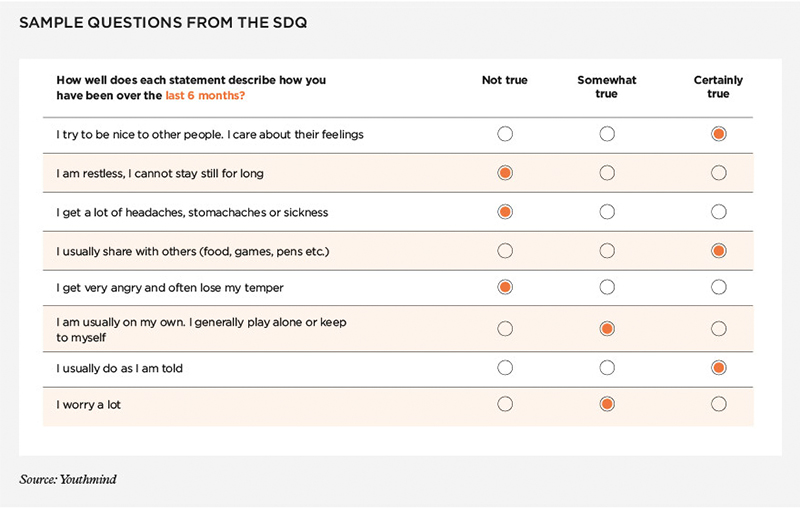800x508 pixels.
Task: Select 'Not true' for doing as told
Action: coord(505,368)
